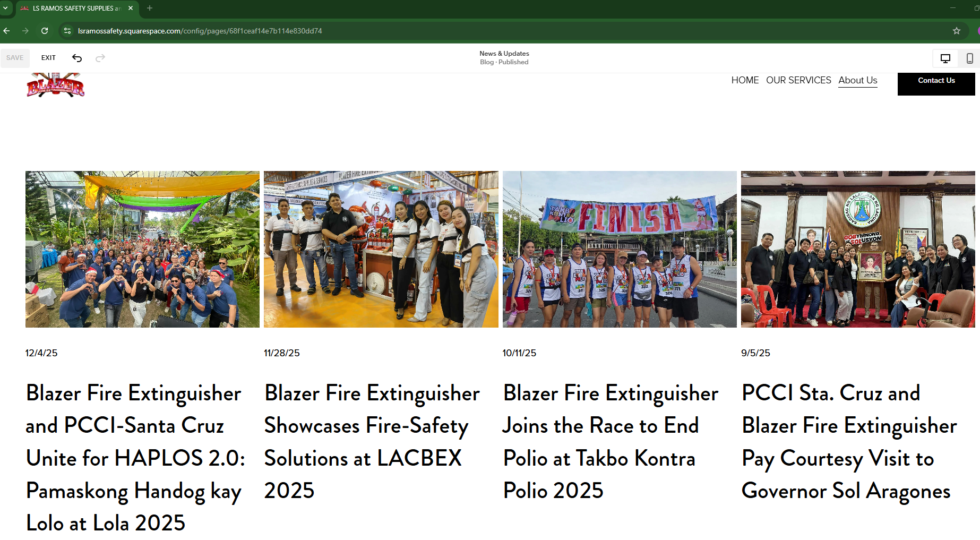
Task: Open the About Us navigation link
Action: 858,80
